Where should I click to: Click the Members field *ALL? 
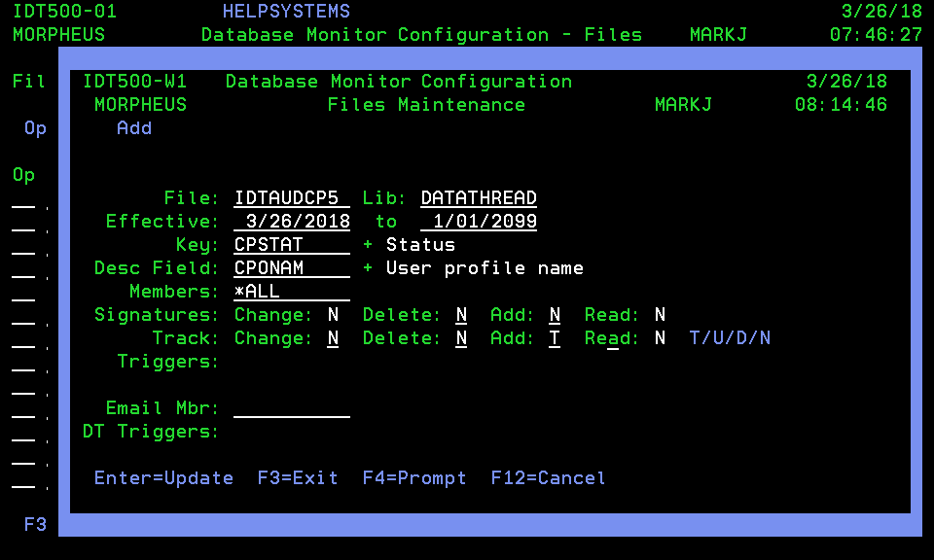pyautogui.click(x=292, y=291)
